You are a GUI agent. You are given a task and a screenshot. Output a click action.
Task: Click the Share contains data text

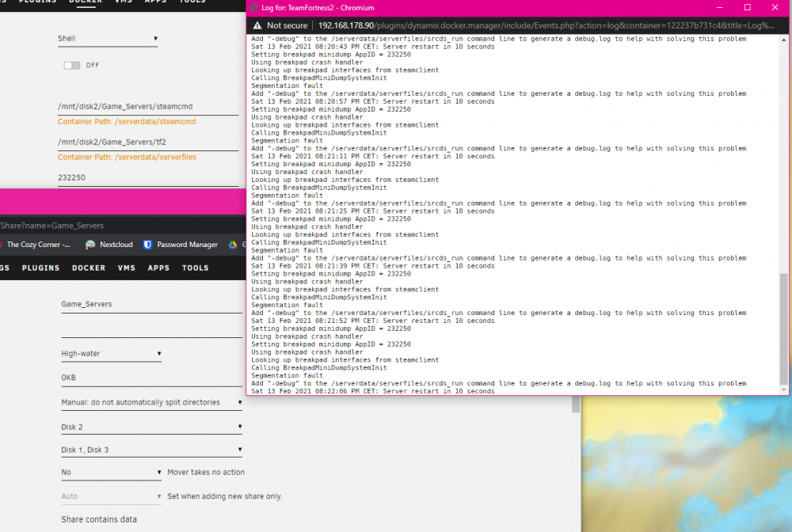click(99, 519)
